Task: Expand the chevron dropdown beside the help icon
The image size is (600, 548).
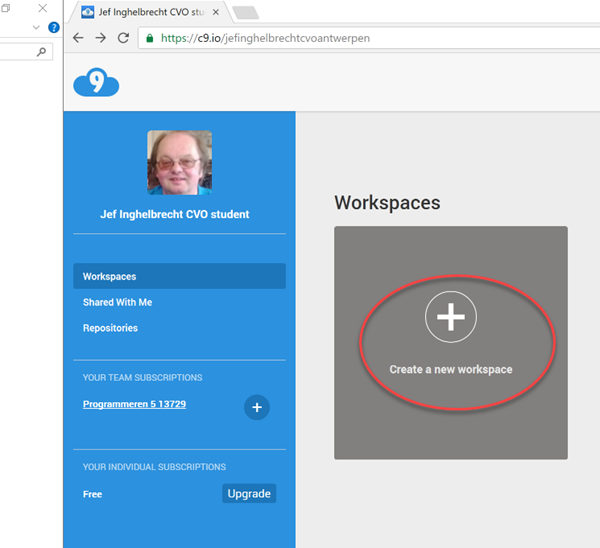Action: [37, 28]
